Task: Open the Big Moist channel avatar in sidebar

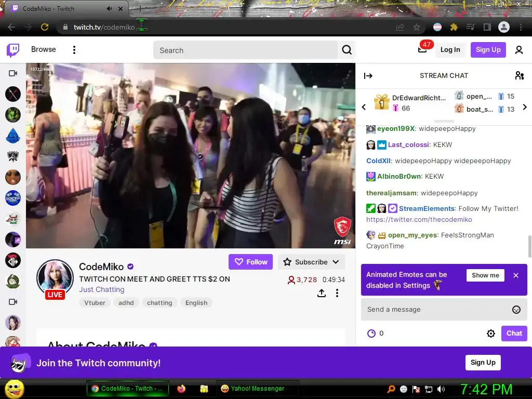Action: [13, 136]
